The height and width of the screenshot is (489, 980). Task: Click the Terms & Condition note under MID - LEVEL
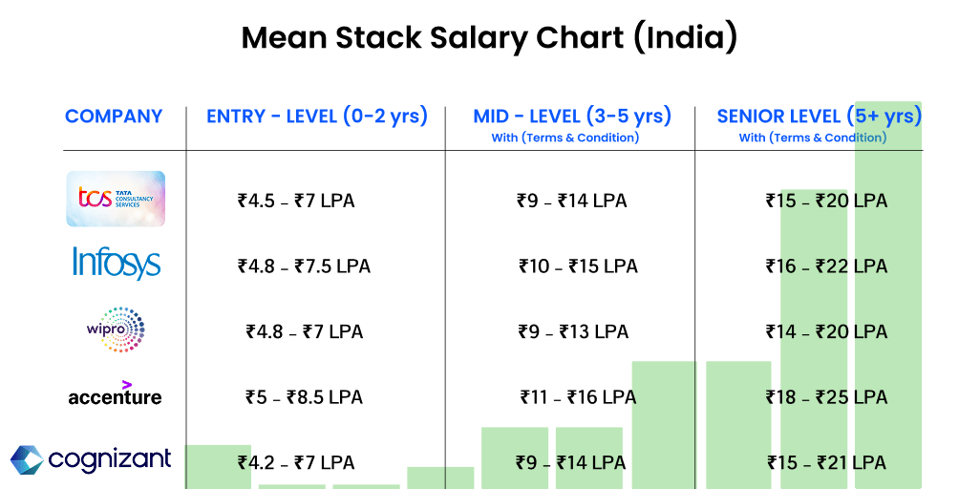[565, 138]
